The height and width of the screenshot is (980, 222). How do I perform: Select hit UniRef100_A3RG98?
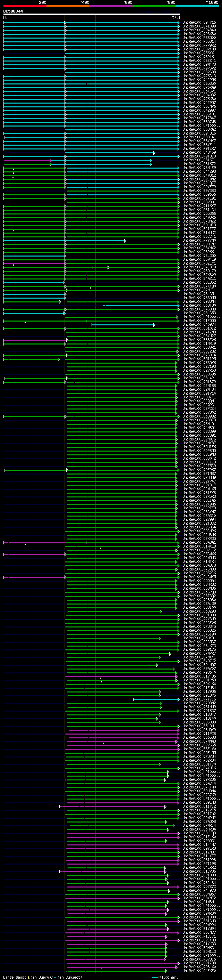(x=199, y=72)
